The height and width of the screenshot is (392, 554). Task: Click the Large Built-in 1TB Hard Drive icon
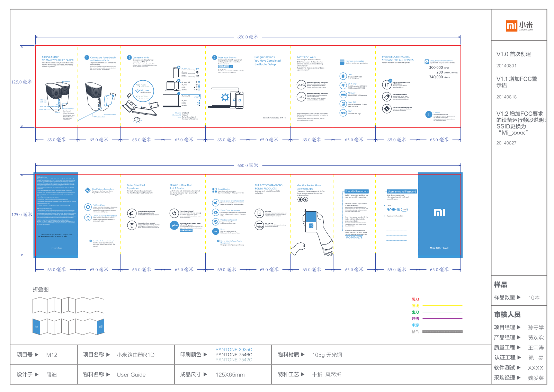pos(427,62)
